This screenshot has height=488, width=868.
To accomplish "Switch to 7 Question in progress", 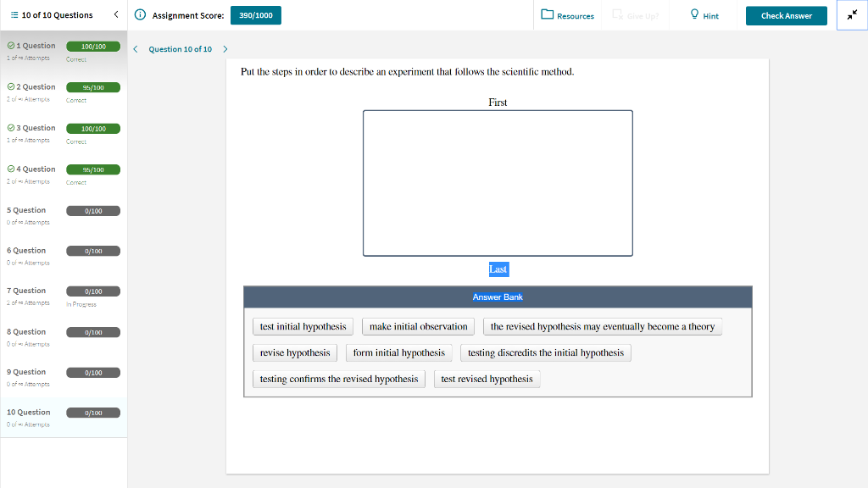I will point(31,291).
